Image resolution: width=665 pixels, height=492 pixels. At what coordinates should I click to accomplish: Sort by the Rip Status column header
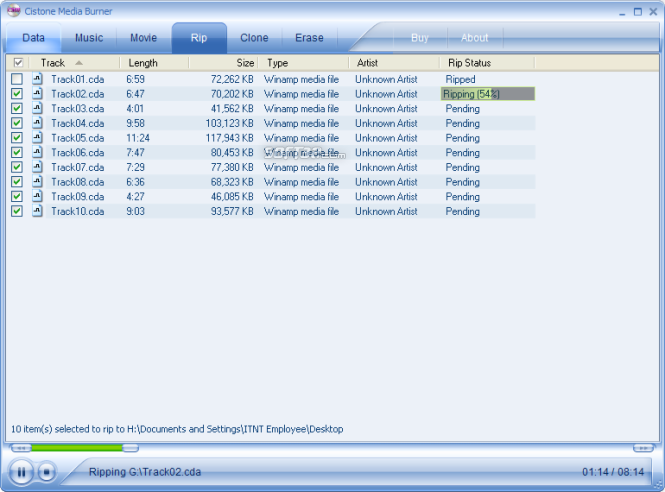pyautogui.click(x=487, y=63)
